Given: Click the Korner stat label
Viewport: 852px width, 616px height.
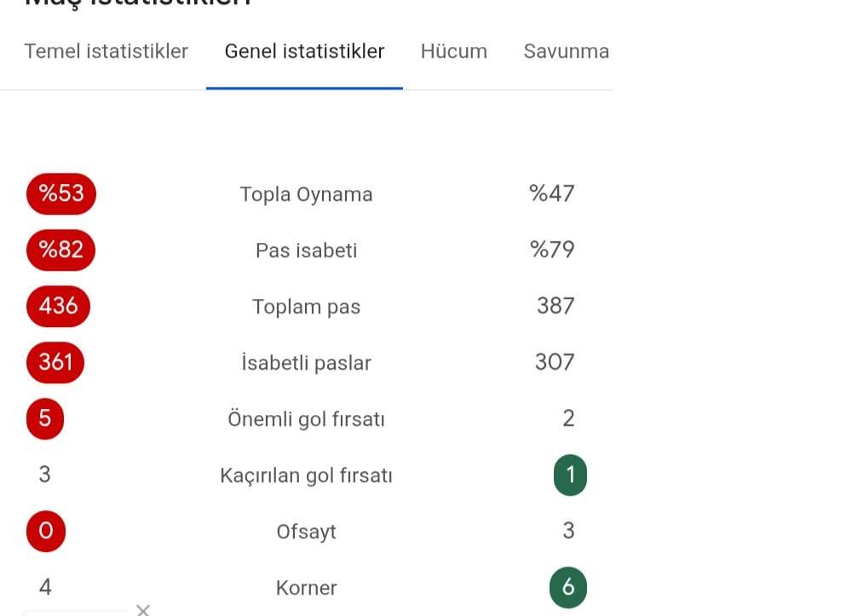Looking at the screenshot, I should tap(306, 588).
